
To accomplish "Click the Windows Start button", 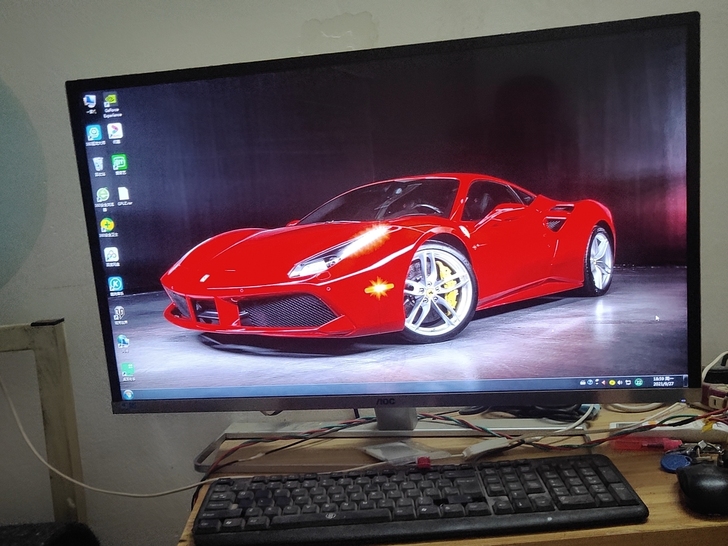I will coord(128,393).
